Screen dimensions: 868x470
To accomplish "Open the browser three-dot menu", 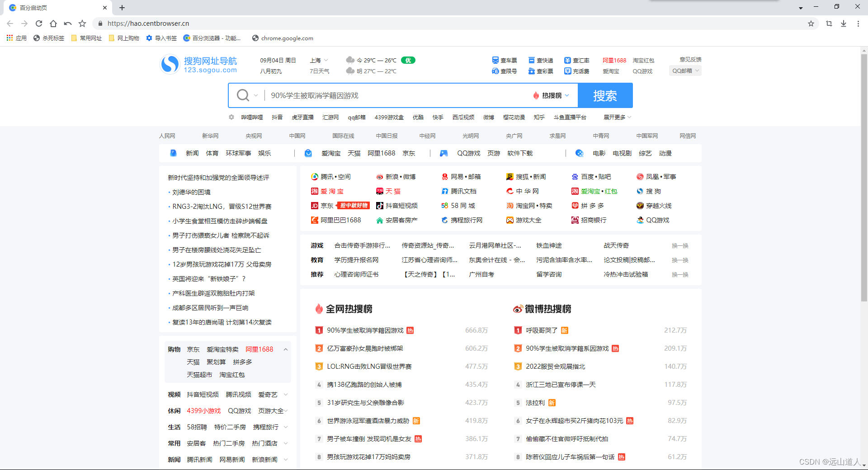I will 858,23.
